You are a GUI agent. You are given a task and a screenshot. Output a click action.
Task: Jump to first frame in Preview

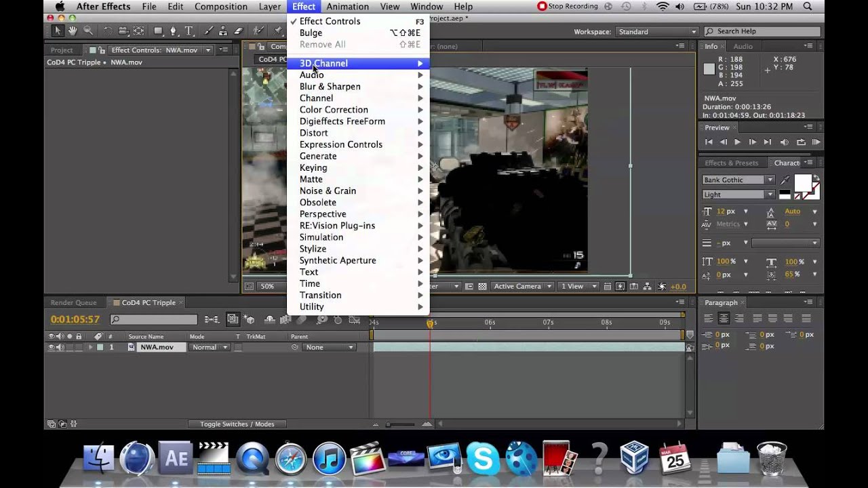click(x=709, y=142)
